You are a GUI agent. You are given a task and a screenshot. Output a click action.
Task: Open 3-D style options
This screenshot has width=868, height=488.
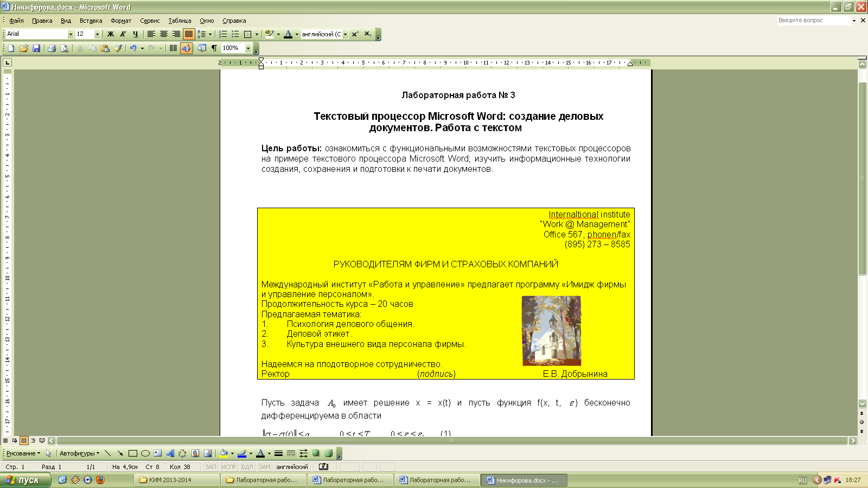[328, 453]
